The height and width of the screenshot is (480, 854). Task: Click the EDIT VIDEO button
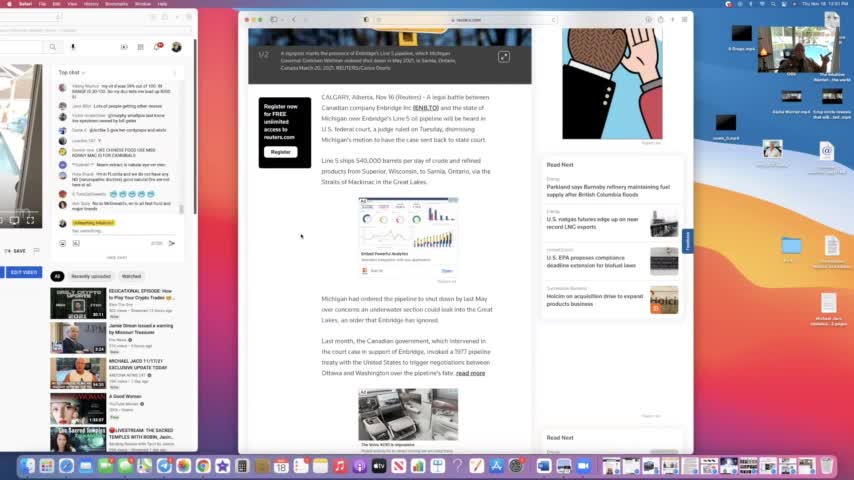click(23, 272)
